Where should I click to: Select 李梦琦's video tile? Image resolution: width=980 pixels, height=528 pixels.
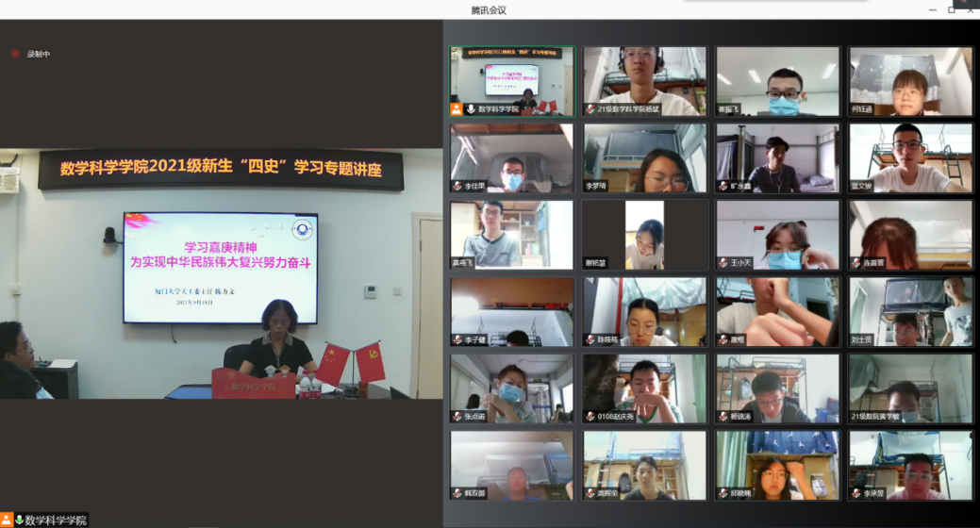pyautogui.click(x=644, y=157)
